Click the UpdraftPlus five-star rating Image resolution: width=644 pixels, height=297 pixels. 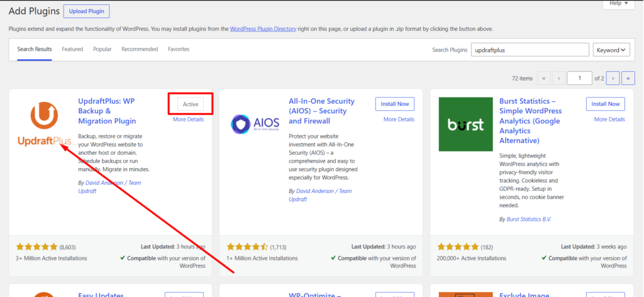(x=37, y=247)
